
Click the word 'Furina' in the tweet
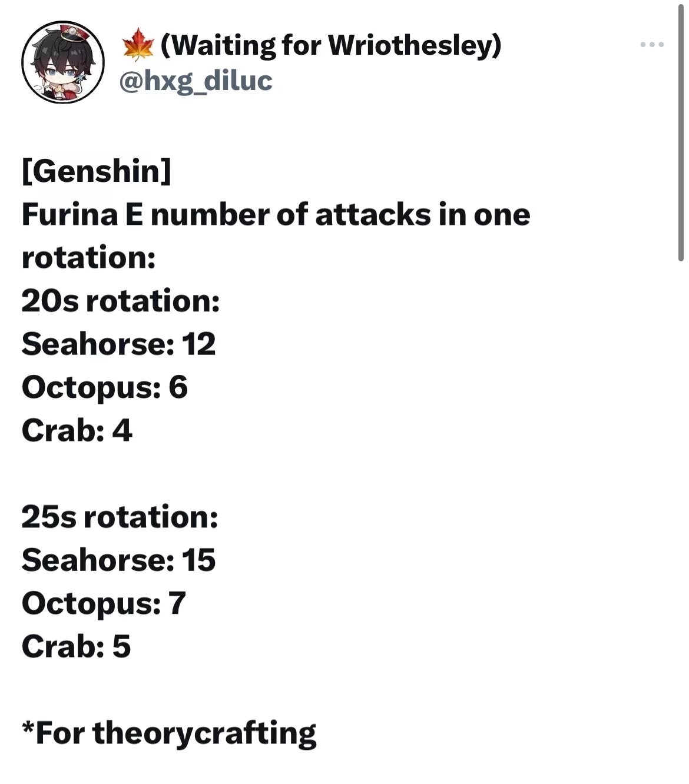point(70,214)
